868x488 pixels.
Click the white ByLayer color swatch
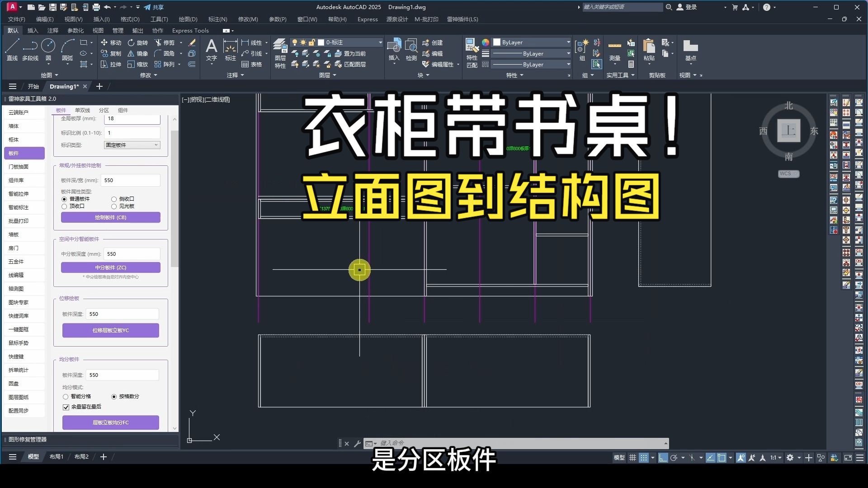[x=497, y=42]
